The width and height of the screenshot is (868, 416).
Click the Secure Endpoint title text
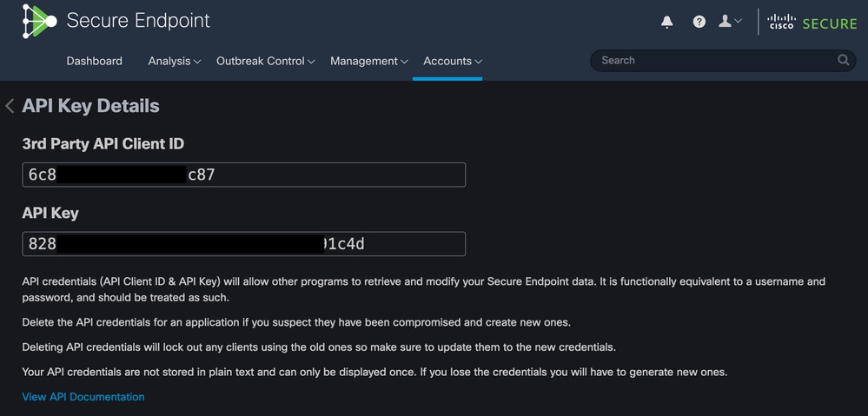click(138, 21)
